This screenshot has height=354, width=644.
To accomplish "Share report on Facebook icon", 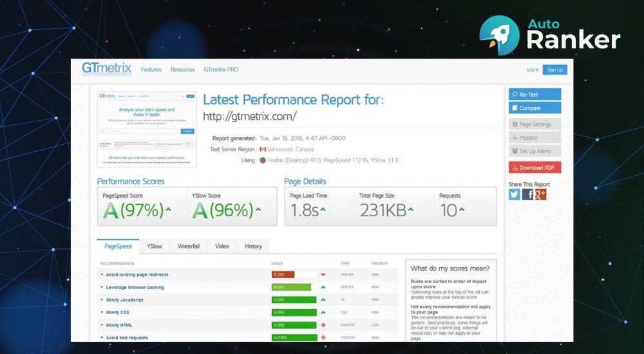I will (527, 194).
